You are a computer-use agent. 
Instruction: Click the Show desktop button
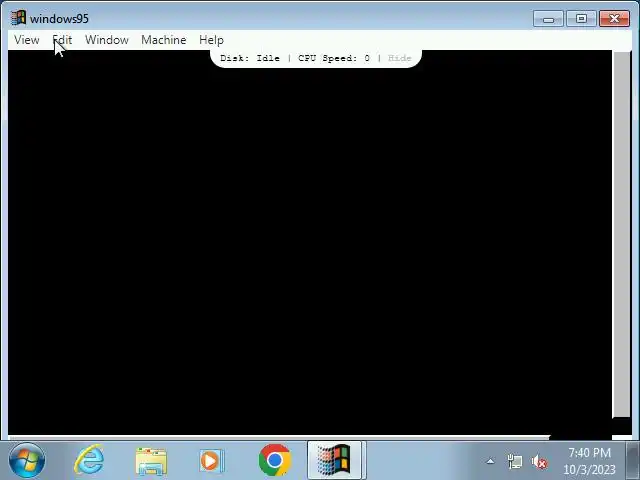[x=633, y=460]
